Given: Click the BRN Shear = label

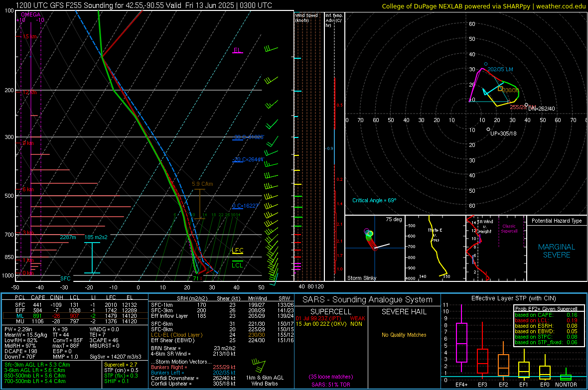Looking at the screenshot, I should (165, 348).
